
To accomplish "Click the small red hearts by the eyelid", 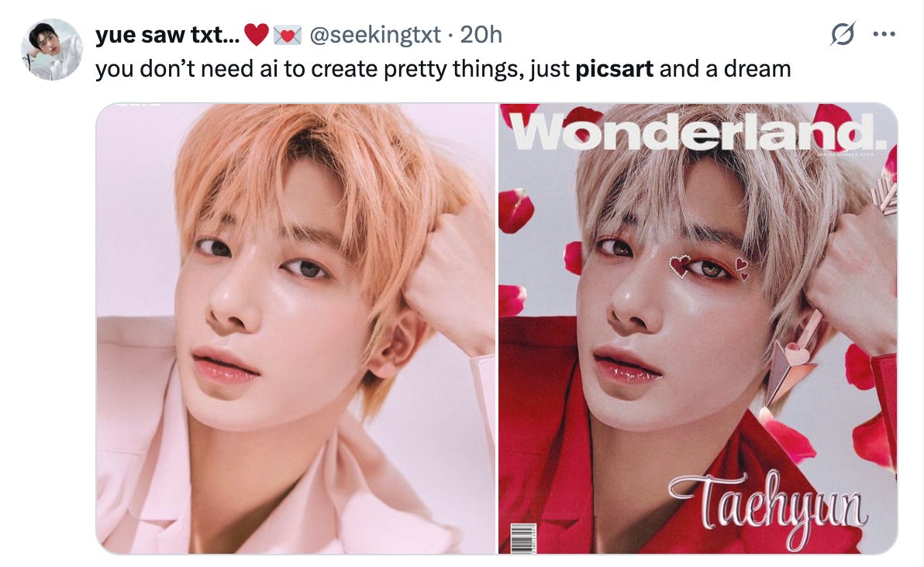I will (741, 269).
